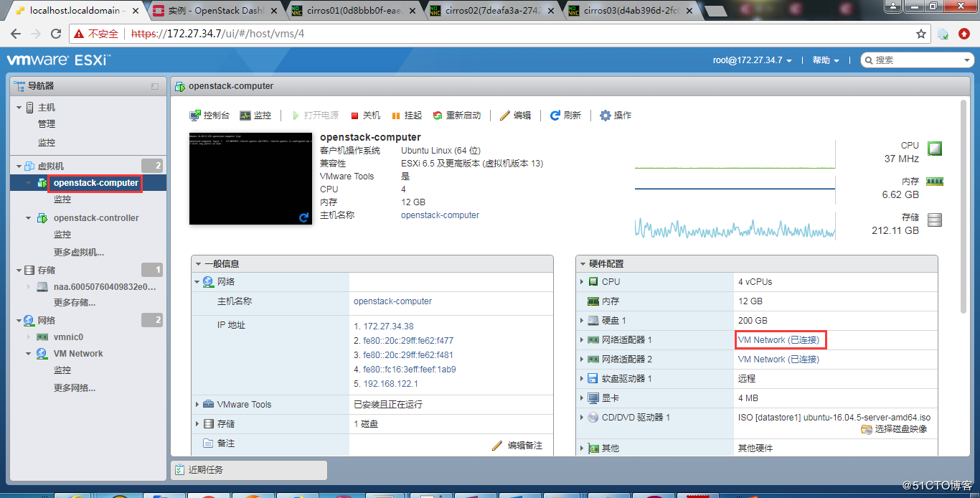Select Storage navigator entry
Viewport: 980px width, 498px height.
(x=47, y=271)
